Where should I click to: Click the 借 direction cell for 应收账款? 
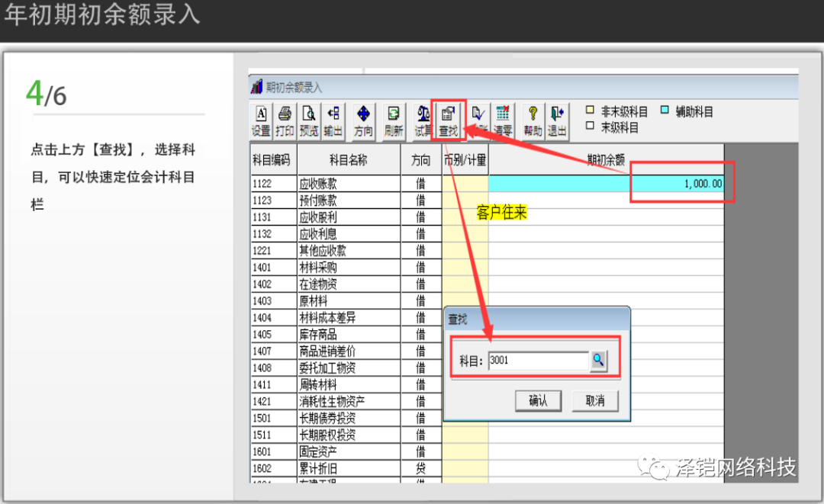click(x=421, y=184)
